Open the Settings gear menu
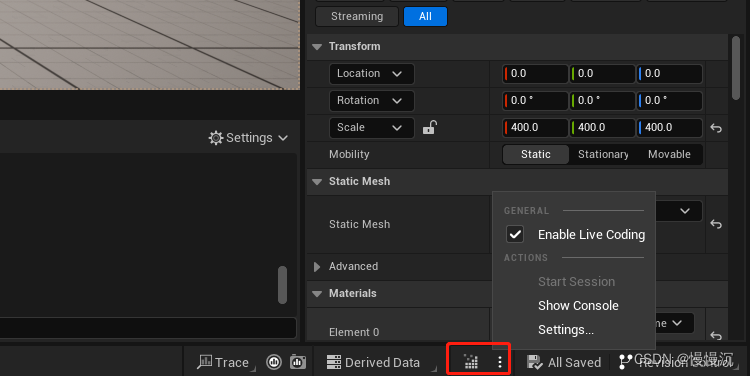The height and width of the screenshot is (376, 750). click(248, 138)
